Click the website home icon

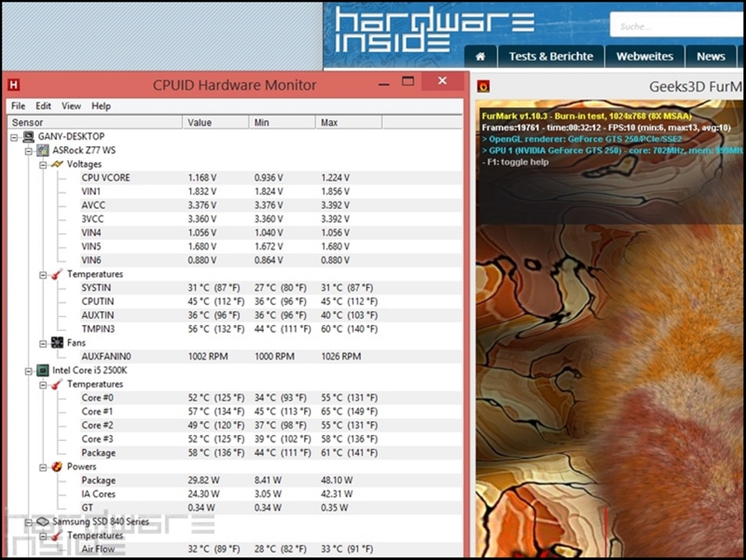click(x=481, y=57)
